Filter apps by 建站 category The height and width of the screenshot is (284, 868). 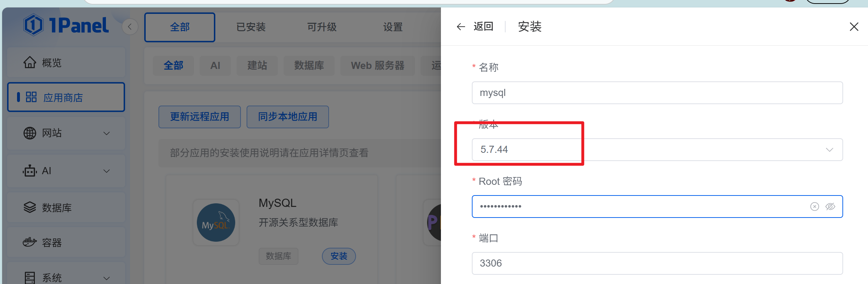pos(257,65)
